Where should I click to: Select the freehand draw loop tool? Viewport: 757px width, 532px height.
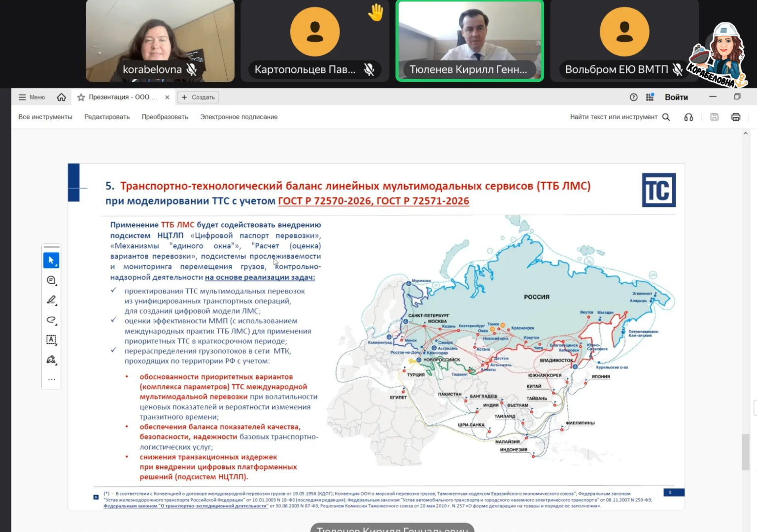[51, 320]
